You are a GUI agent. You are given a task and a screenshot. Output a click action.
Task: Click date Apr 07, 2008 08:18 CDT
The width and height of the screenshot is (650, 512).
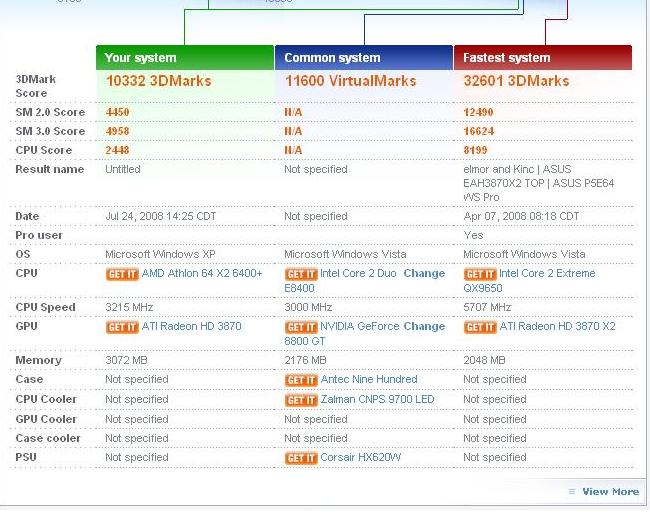pos(521,216)
